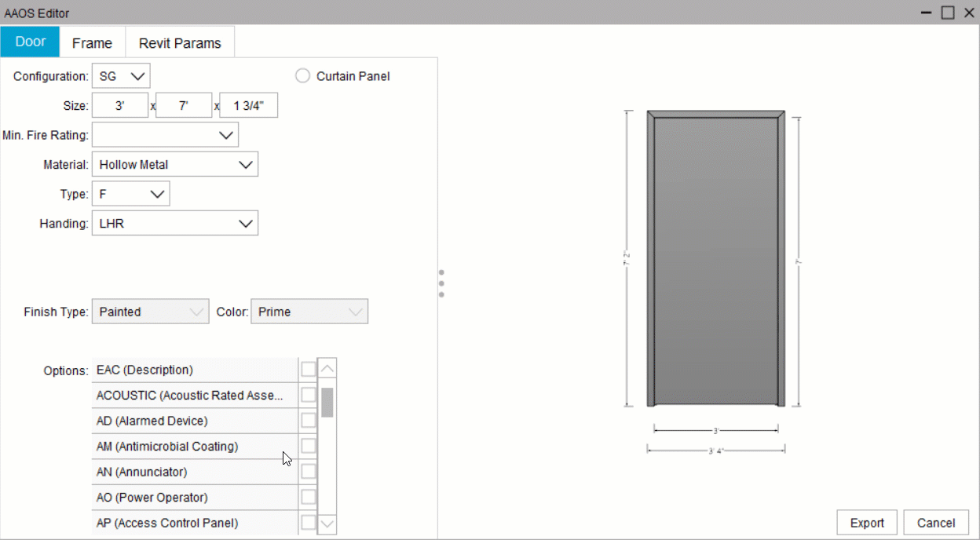Screen dimensions: 980x540
Task: Toggle the AO (Power Operator) option
Action: (307, 497)
